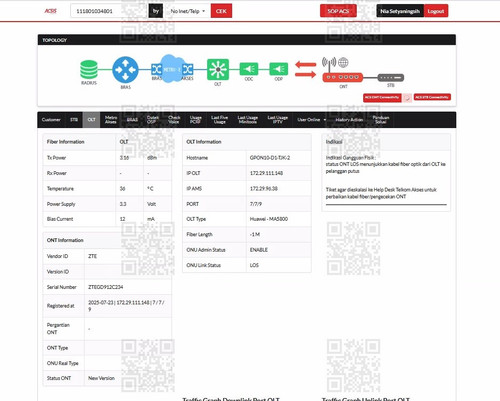The height and width of the screenshot is (401, 500).
Task: Click the ACIS logo
Action: coord(51,11)
